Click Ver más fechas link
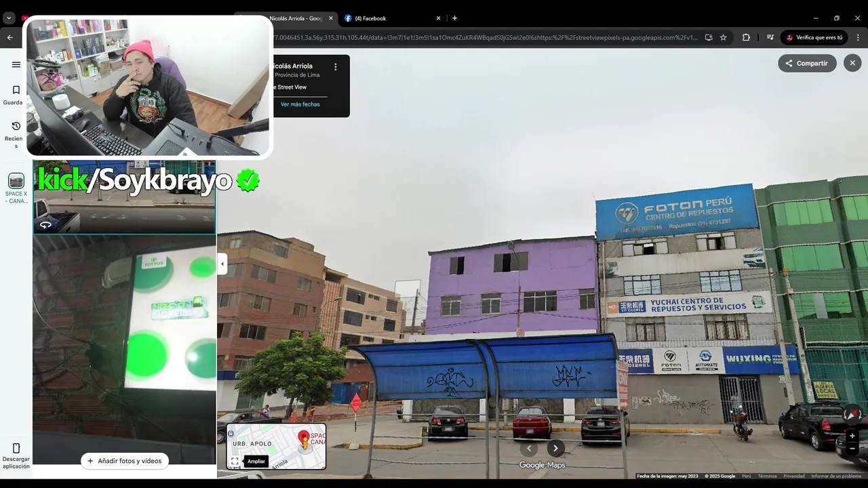 pos(300,104)
